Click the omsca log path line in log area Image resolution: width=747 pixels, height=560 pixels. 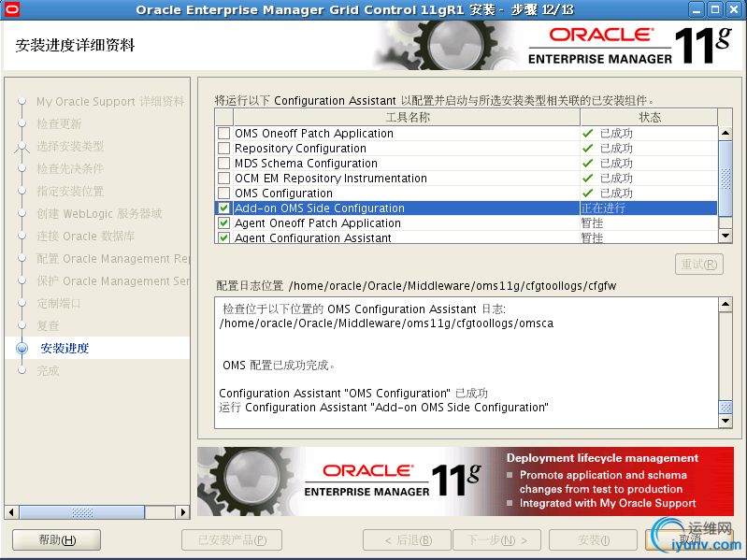pyautogui.click(x=386, y=323)
